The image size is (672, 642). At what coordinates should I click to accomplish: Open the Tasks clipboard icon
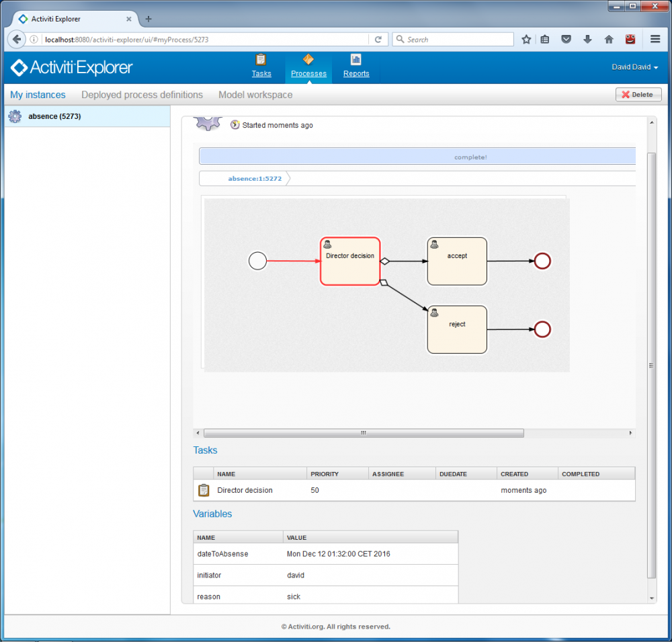point(261,60)
